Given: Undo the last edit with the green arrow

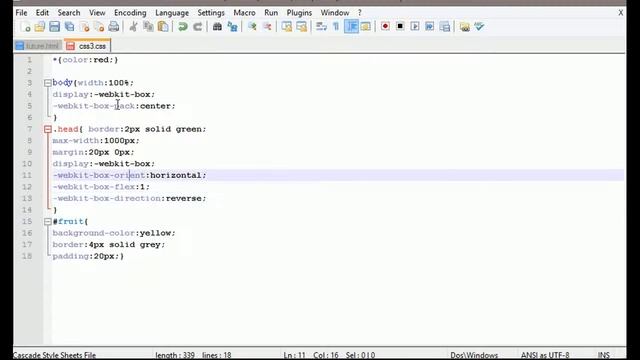Looking at the screenshot, I should (182, 27).
